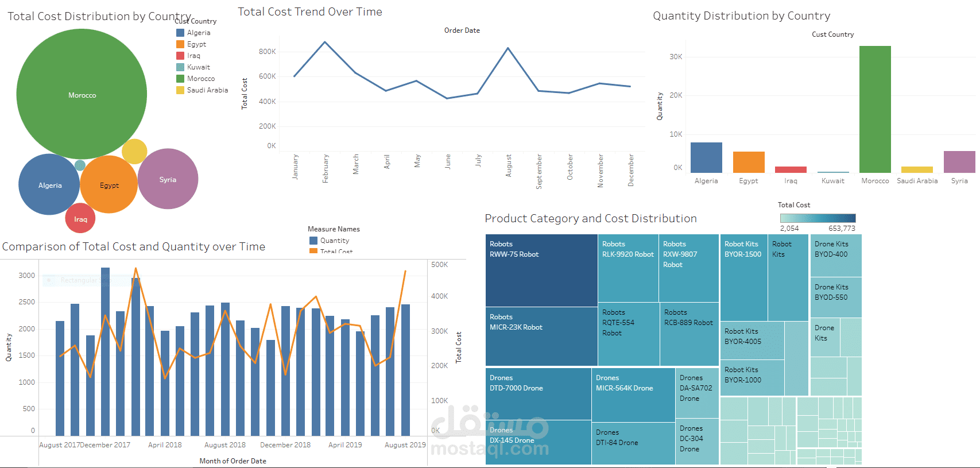Select the tall Morocco bar in Quantity chart
Image resolution: width=980 pixels, height=468 pixels.
click(x=875, y=109)
